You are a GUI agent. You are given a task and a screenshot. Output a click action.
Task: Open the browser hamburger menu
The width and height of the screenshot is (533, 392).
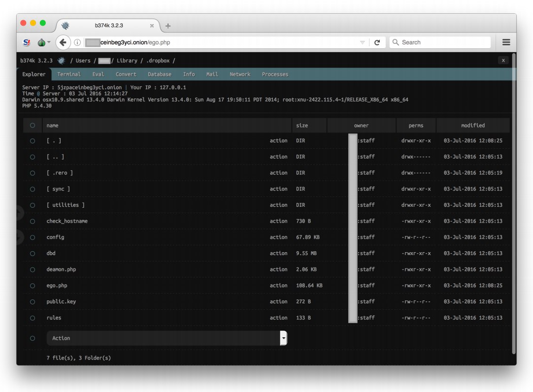click(x=506, y=42)
